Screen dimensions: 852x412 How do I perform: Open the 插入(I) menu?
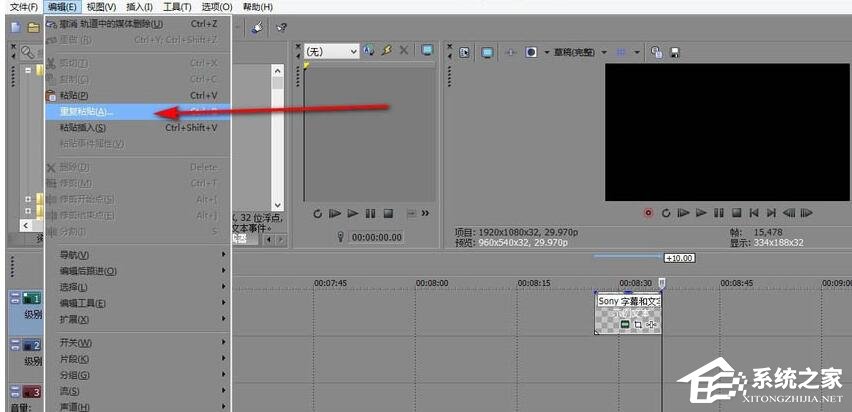coord(139,7)
